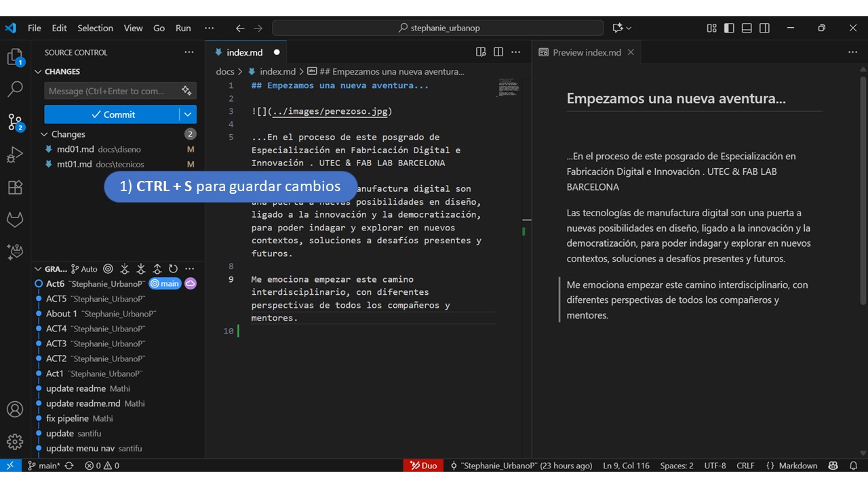This screenshot has width=868, height=488.
Task: Toggle the Primary Side Bar visibility
Action: click(729, 28)
